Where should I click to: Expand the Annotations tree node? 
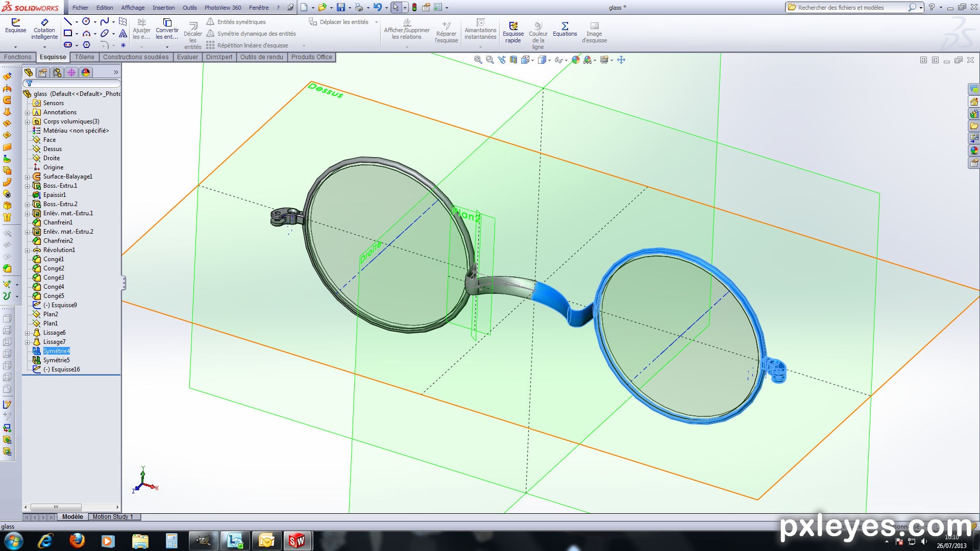pos(27,112)
